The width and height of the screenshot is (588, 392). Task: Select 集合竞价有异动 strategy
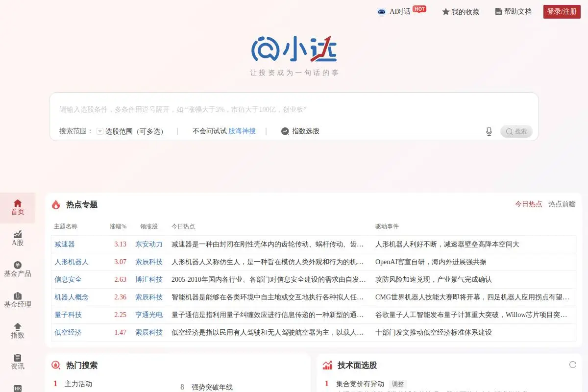point(360,384)
